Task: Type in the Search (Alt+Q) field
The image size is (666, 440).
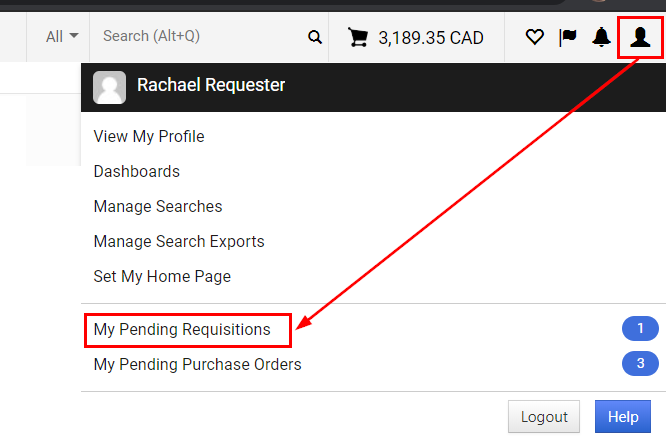Action: [x=200, y=37]
